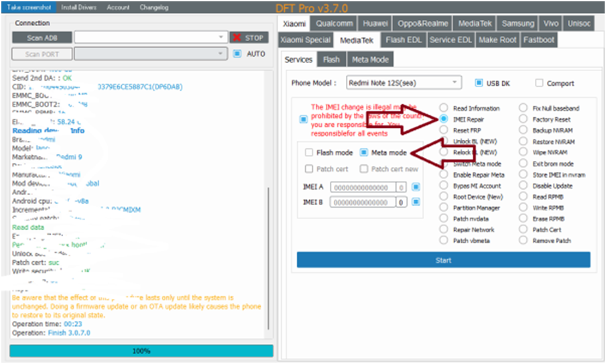Open the PORT selection dropdown
This screenshot has height=364, width=606.
[x=150, y=54]
